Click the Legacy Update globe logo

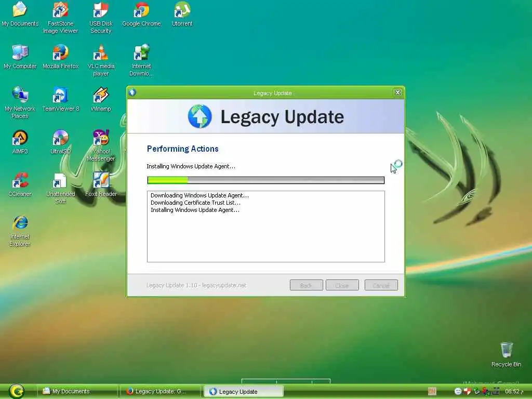[x=200, y=116]
